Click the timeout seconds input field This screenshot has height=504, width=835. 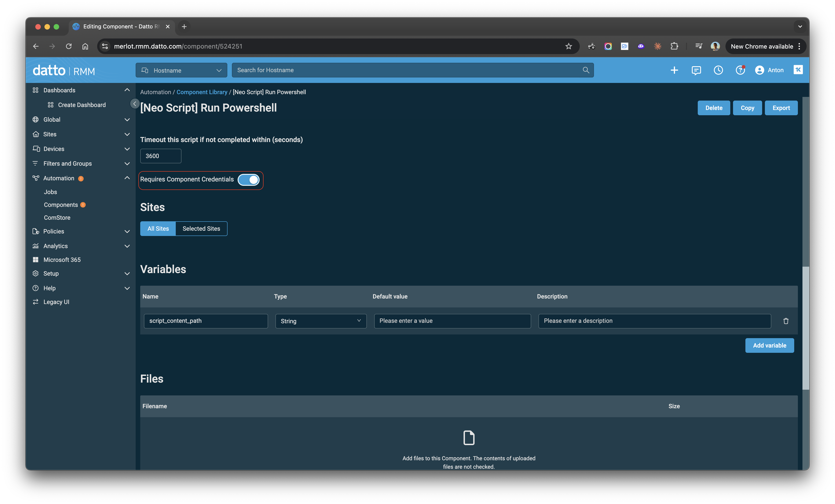click(x=161, y=156)
